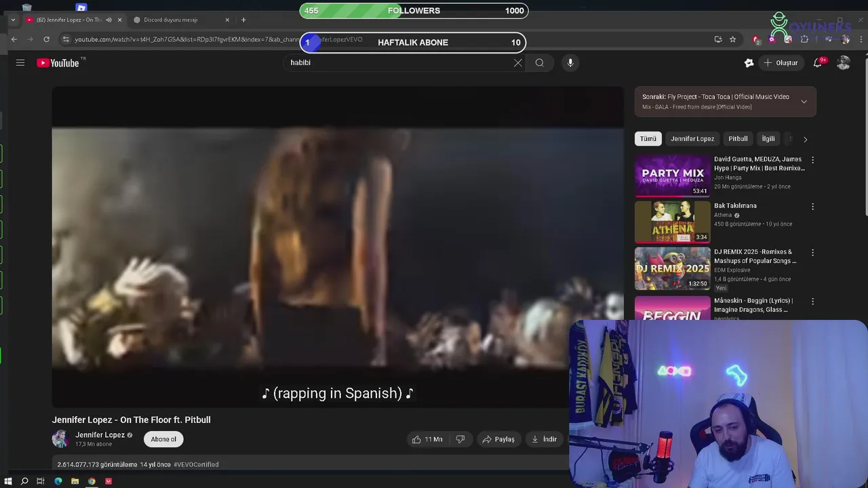868x488 pixels.
Task: Open the #VEVOCertified hashtag link
Action: pyautogui.click(x=196, y=464)
